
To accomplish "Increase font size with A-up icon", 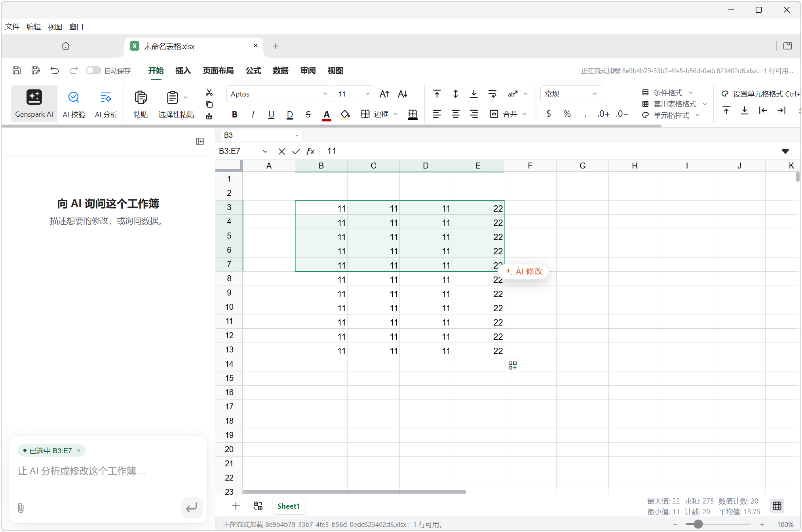I will [x=384, y=94].
